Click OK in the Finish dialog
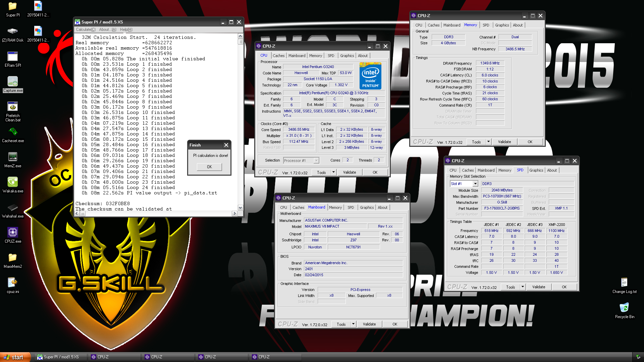 pyautogui.click(x=209, y=167)
